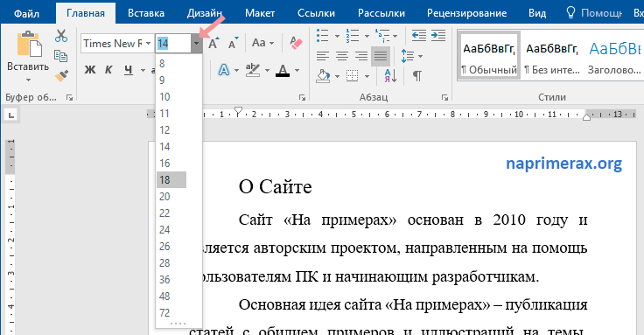Expand bullets library dropdown arrow
Screen dimensions: 644x335
click(x=337, y=36)
